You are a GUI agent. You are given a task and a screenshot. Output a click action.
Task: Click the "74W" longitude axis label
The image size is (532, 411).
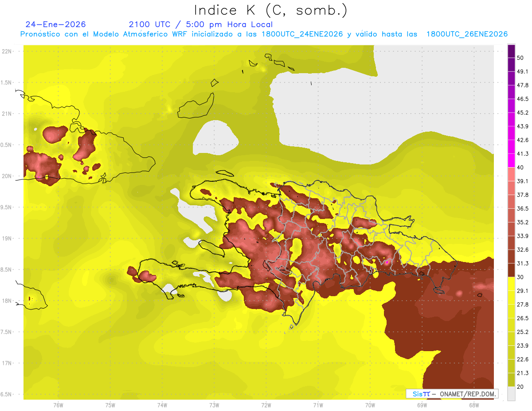[x=162, y=405]
